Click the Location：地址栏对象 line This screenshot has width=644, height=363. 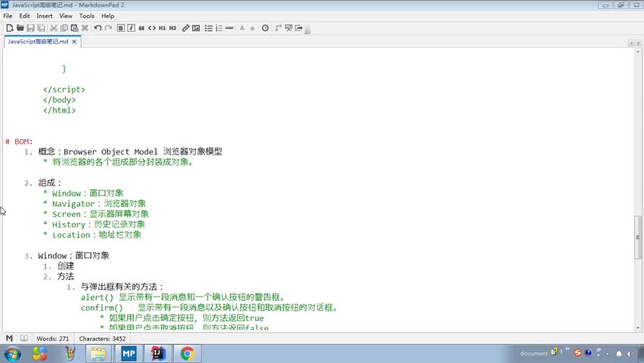[x=97, y=234]
